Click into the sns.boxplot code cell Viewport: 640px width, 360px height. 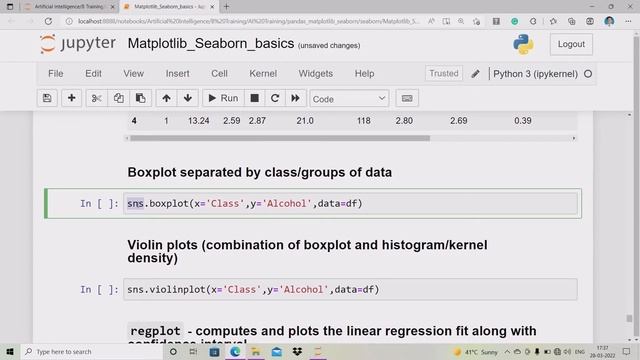350,203
